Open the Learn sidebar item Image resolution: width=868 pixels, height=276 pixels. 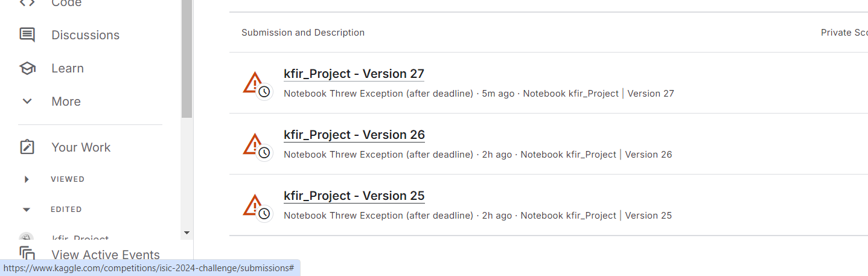point(68,68)
